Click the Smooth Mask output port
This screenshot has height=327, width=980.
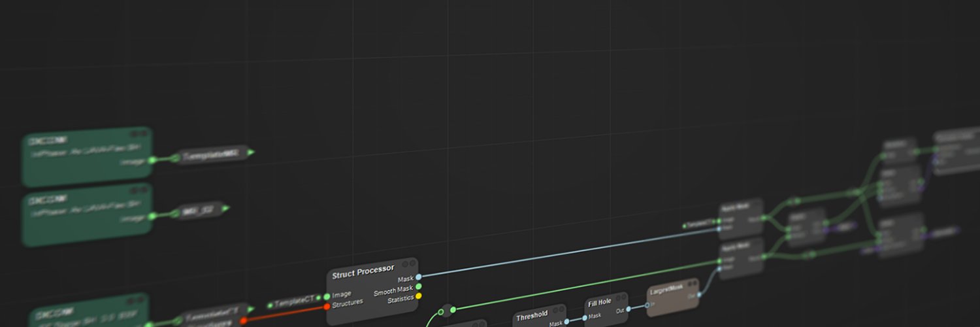(x=419, y=286)
